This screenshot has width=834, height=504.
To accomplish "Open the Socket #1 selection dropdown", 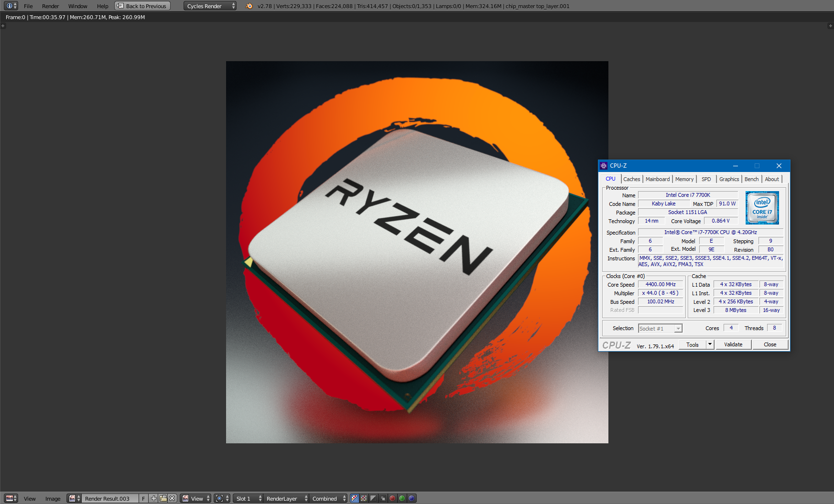I will point(660,328).
